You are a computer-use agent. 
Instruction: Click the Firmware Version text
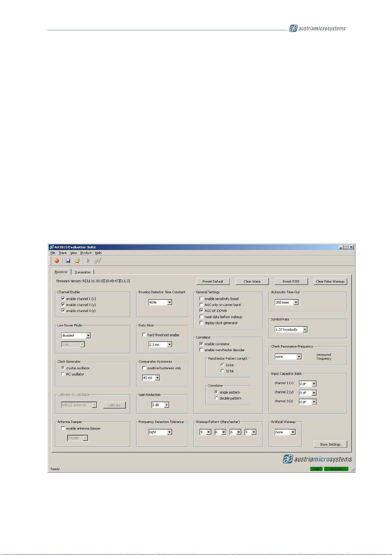[93, 281]
